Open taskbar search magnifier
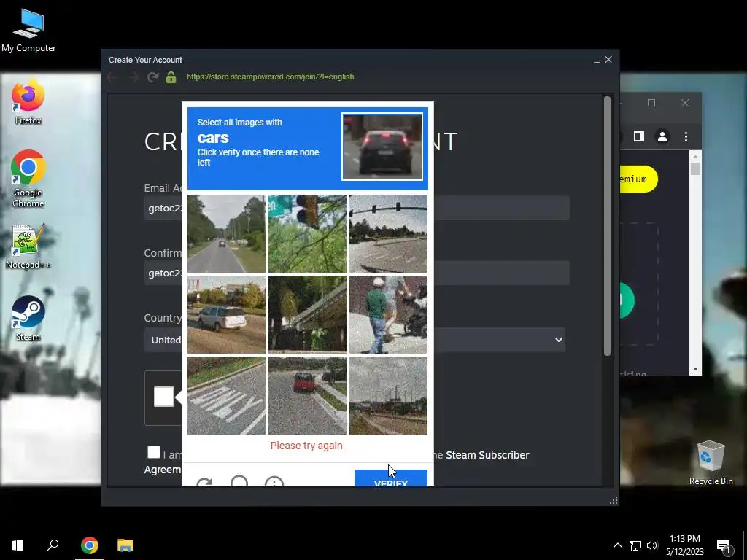This screenshot has width=747, height=560. point(53,545)
